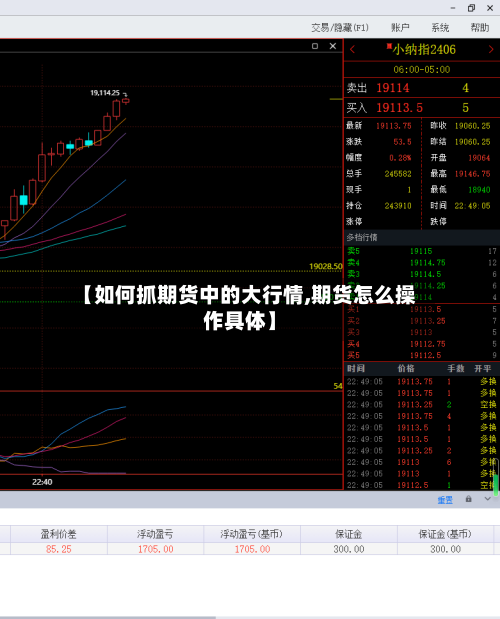Click 300.00 under 保证金
The width and height of the screenshot is (500, 619).
(x=349, y=549)
